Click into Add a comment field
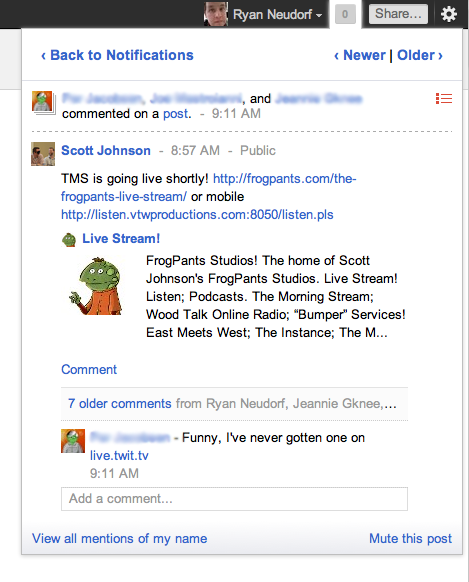 (234, 498)
